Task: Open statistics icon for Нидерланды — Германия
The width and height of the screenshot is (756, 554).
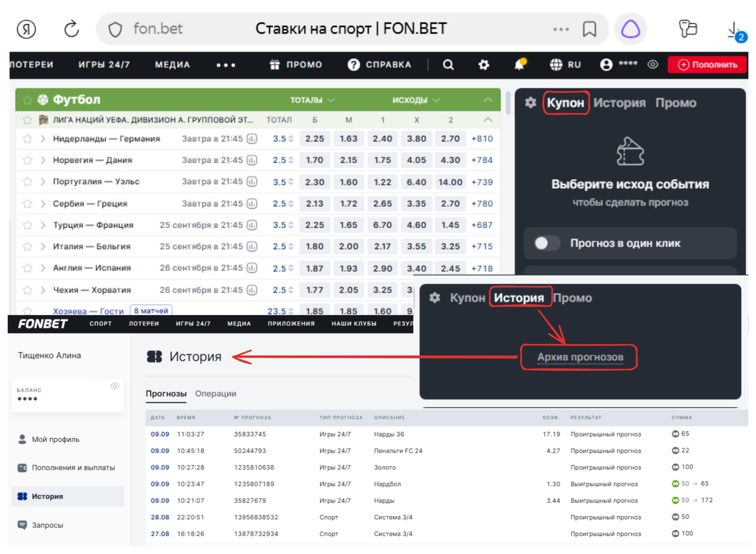Action: [x=252, y=139]
